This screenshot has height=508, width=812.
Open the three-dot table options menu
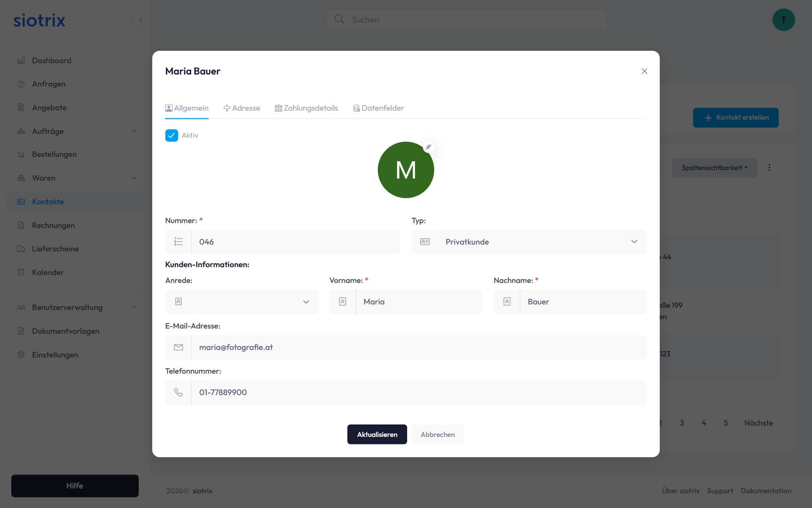point(769,167)
